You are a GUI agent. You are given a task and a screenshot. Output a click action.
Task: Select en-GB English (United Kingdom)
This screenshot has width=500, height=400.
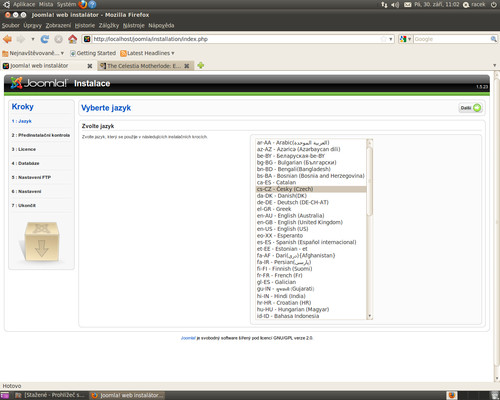311,222
